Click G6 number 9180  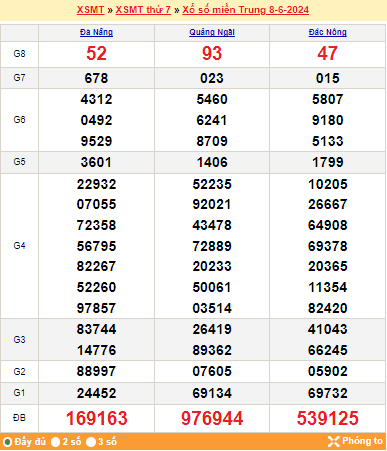[328, 120]
